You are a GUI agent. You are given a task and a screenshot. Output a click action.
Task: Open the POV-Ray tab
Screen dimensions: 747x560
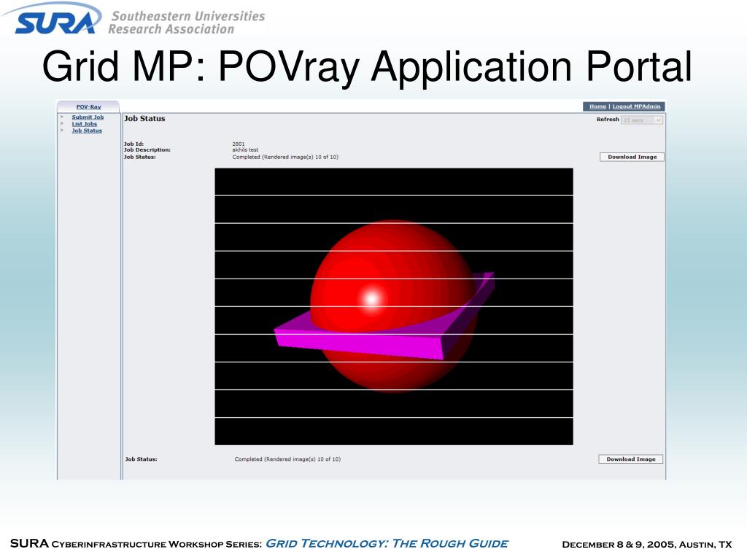(x=88, y=106)
